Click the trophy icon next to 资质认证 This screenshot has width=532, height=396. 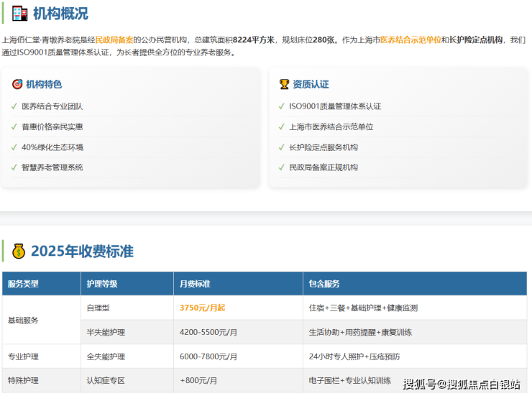point(284,84)
